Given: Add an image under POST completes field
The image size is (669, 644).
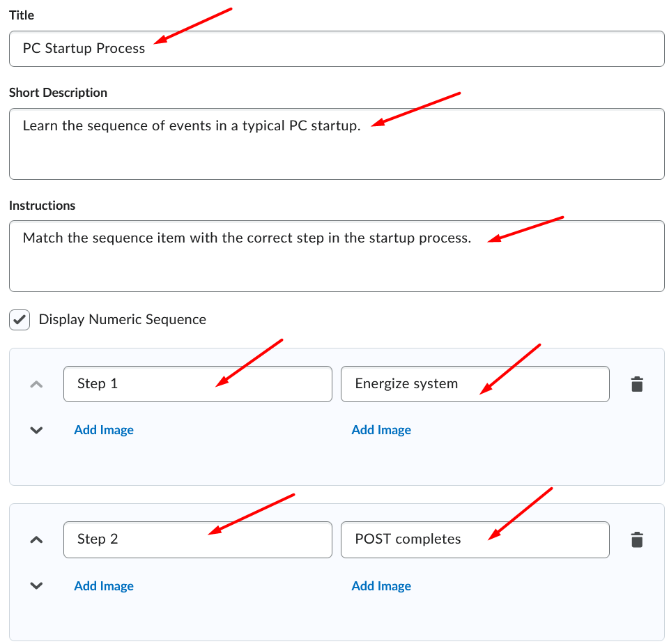Looking at the screenshot, I should 381,586.
